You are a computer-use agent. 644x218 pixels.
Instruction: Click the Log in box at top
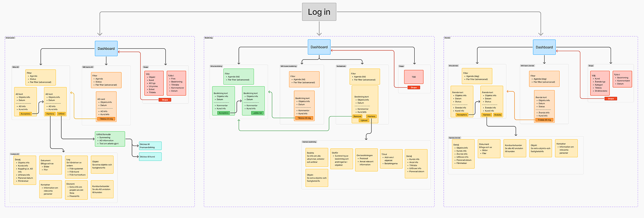tap(319, 12)
